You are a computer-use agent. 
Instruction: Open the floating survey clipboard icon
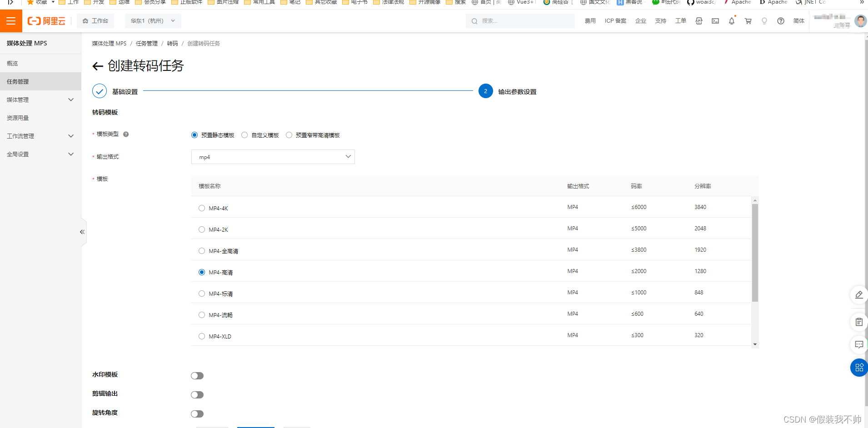tap(858, 322)
